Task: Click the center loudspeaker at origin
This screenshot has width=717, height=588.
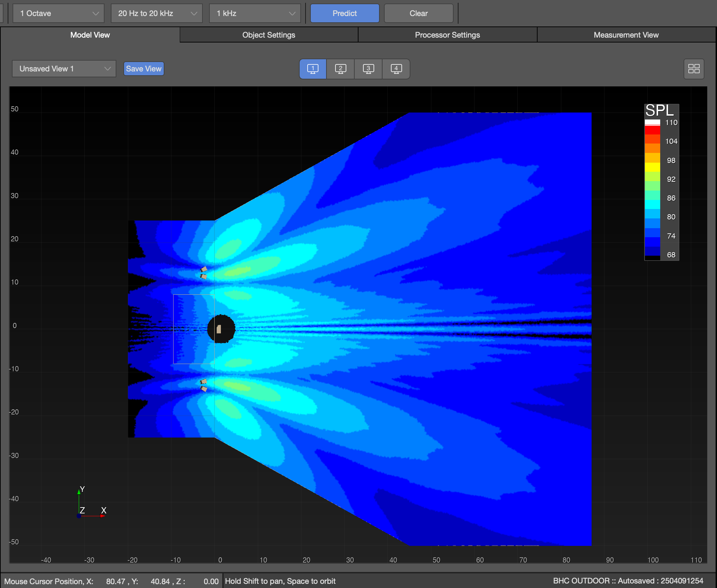Action: tap(219, 329)
